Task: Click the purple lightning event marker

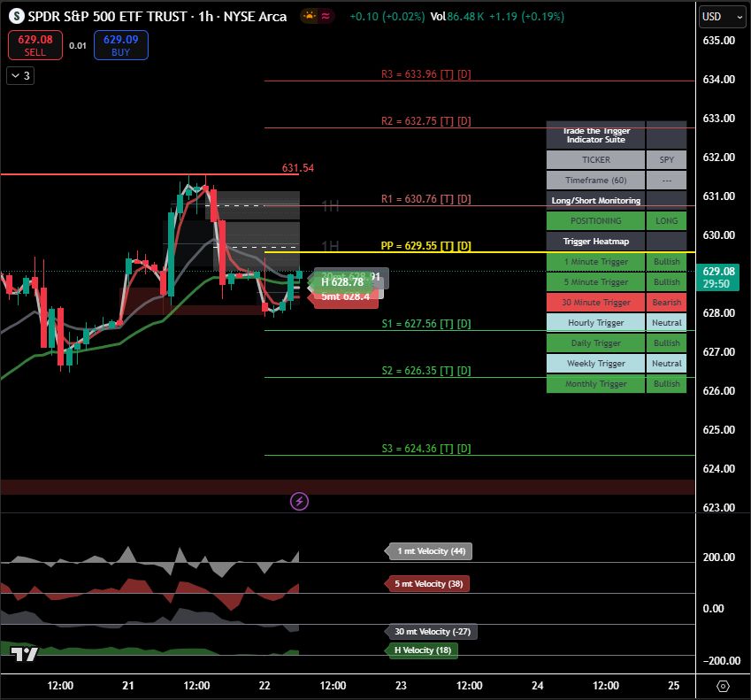Action: [299, 502]
